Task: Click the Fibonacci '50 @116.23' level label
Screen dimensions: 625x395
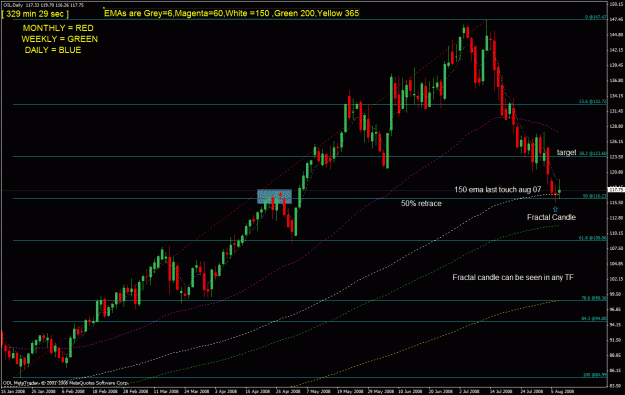Action: pos(595,196)
